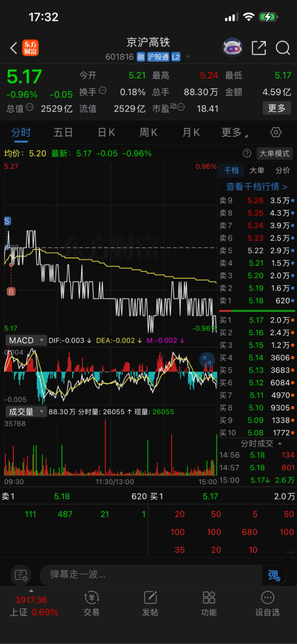Viewport: 297px width, 644px height.
Task: Switch to the 日K tab
Action: click(x=106, y=132)
